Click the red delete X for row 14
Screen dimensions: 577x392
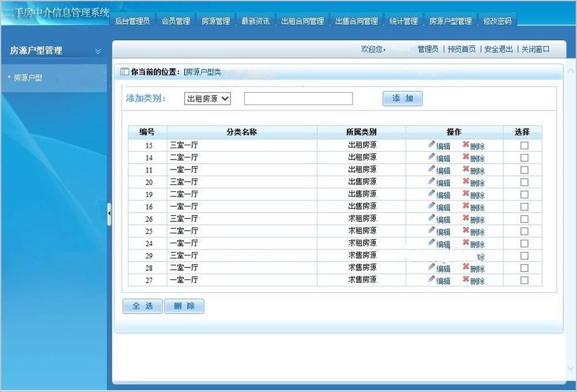(x=466, y=156)
